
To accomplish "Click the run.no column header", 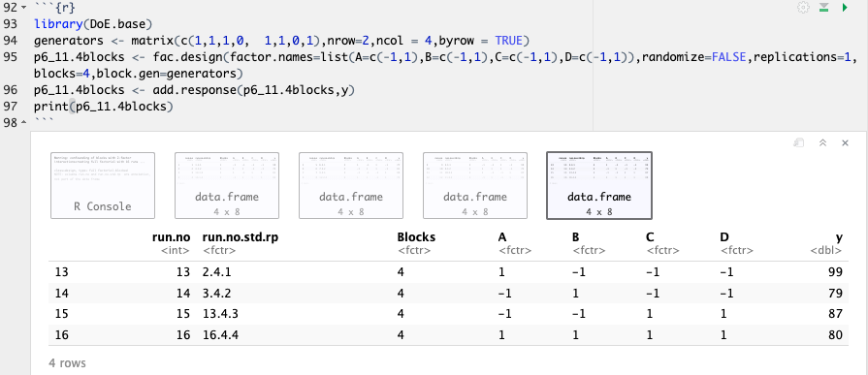I will pos(171,237).
